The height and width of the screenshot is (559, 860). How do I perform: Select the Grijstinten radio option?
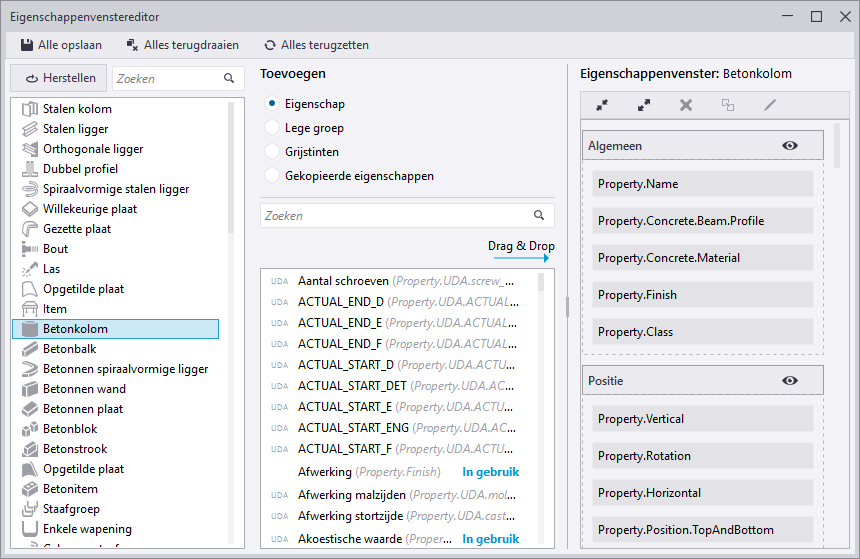coord(271,152)
